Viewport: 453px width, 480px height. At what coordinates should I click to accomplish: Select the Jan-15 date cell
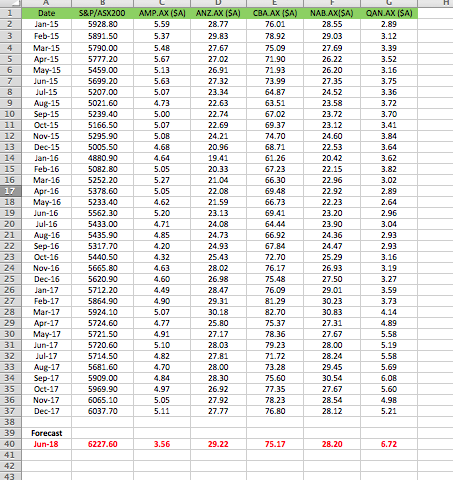46,24
